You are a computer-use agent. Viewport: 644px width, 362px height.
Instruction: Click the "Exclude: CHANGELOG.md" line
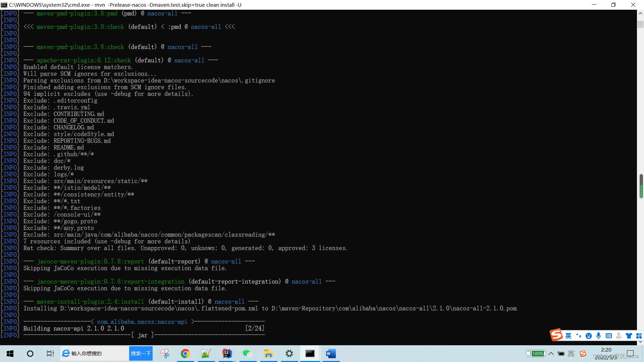tap(59, 127)
